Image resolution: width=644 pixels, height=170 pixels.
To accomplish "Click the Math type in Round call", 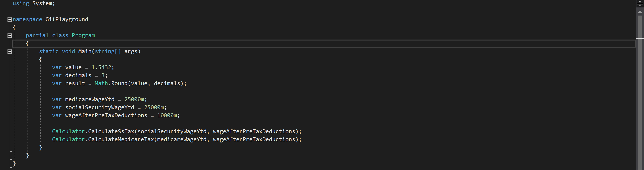I will coord(101,83).
